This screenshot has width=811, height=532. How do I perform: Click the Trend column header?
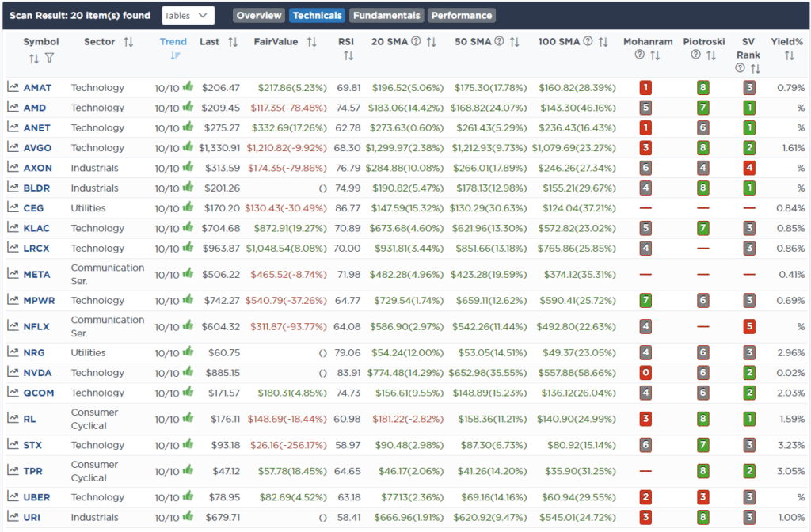pos(173,42)
